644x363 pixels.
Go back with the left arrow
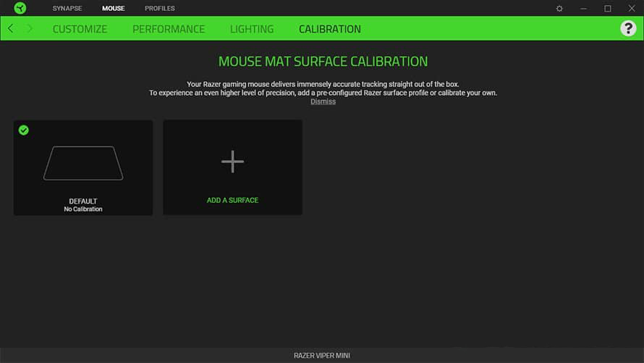click(x=11, y=28)
